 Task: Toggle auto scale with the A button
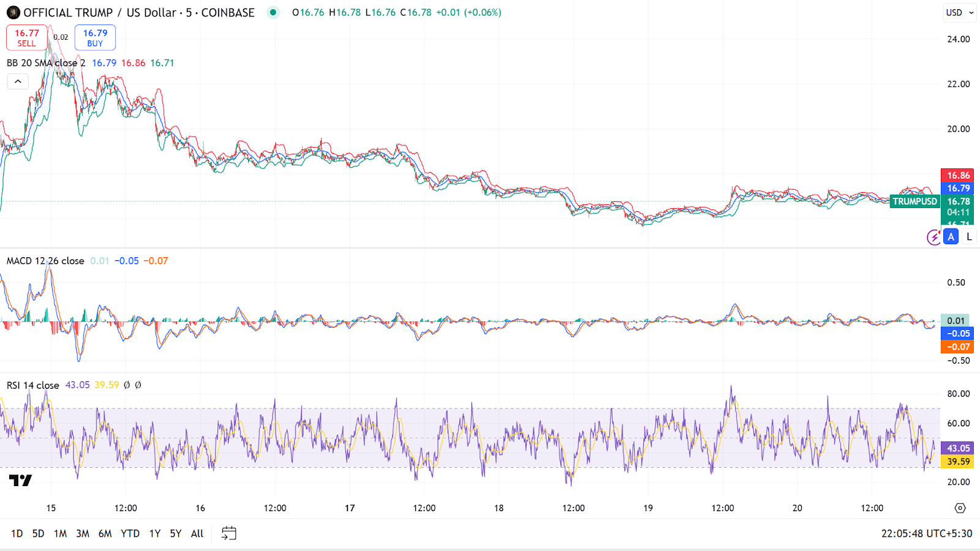click(x=951, y=237)
